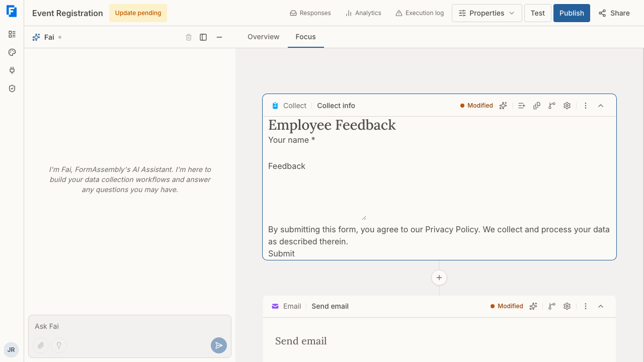644x362 pixels.
Task: Click the Collect step type icon
Action: click(275, 106)
